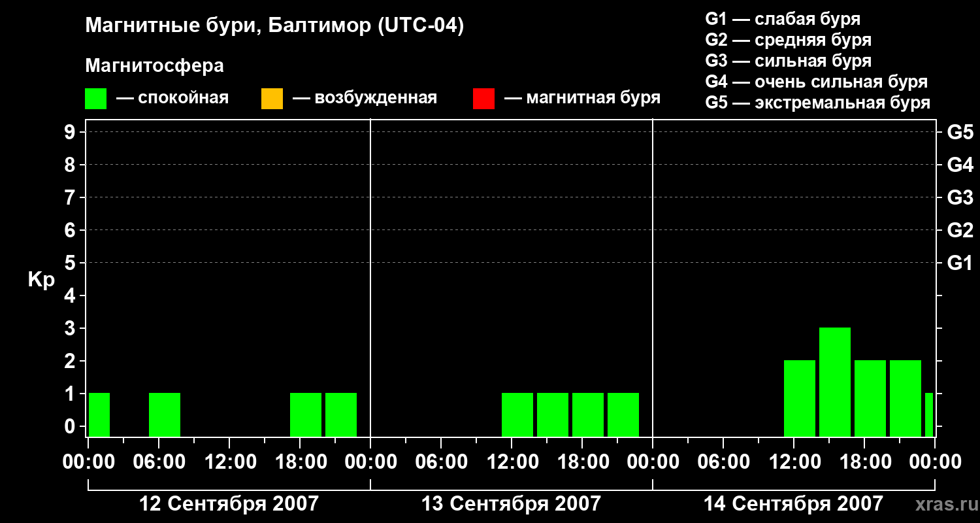The height and width of the screenshot is (523, 980).
Task: Click the green 'спокойная' legend swatch
Action: click(96, 99)
